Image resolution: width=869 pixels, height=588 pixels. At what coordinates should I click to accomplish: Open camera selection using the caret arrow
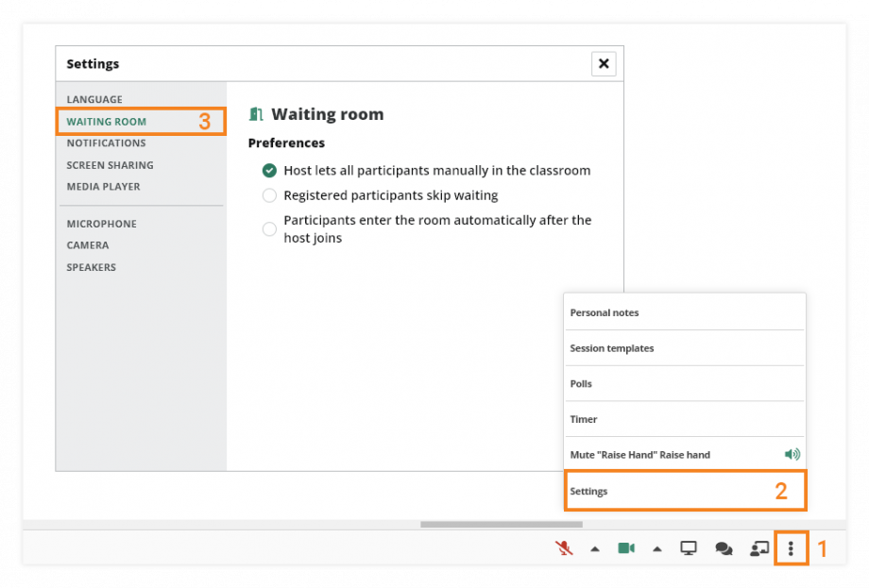pyautogui.click(x=656, y=547)
